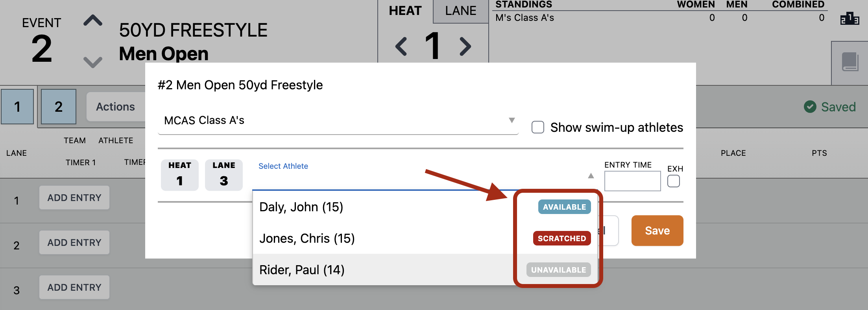Switch to the LANE tab
The height and width of the screenshot is (310, 868).
click(x=461, y=11)
